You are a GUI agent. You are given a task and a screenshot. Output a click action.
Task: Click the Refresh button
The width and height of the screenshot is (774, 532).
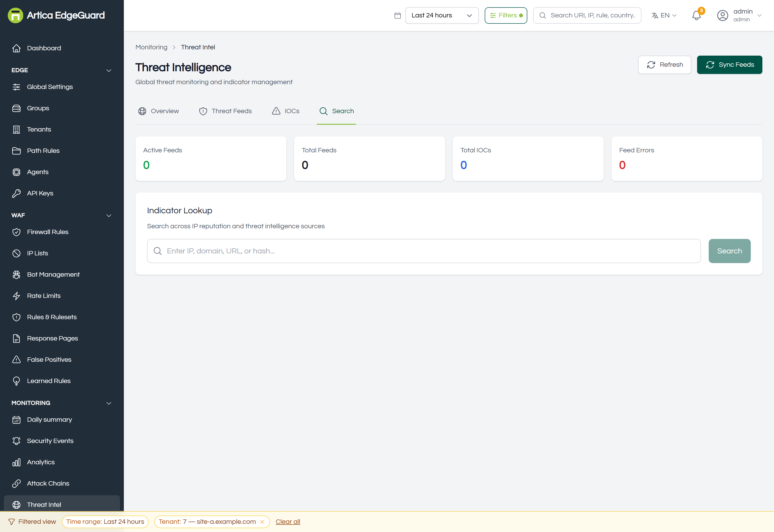[x=664, y=65]
